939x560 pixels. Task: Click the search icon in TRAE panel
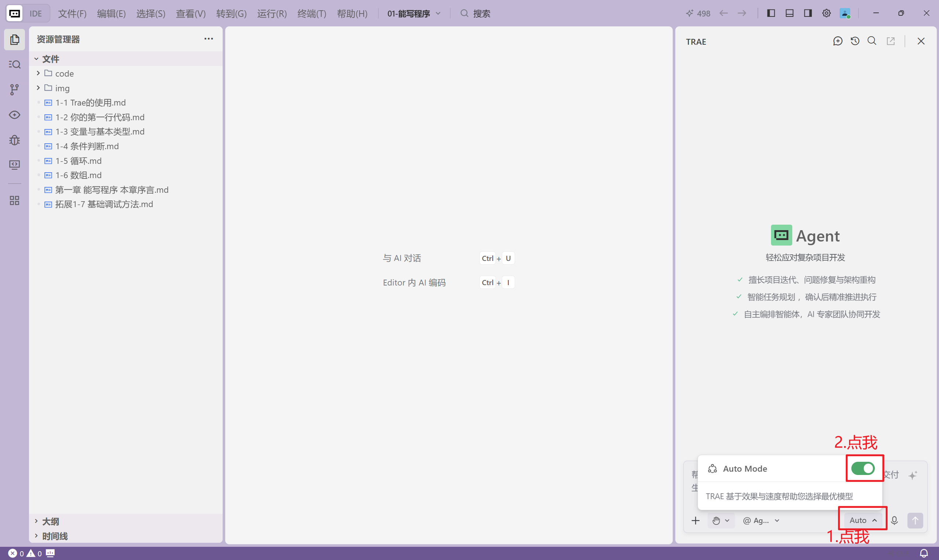872,41
